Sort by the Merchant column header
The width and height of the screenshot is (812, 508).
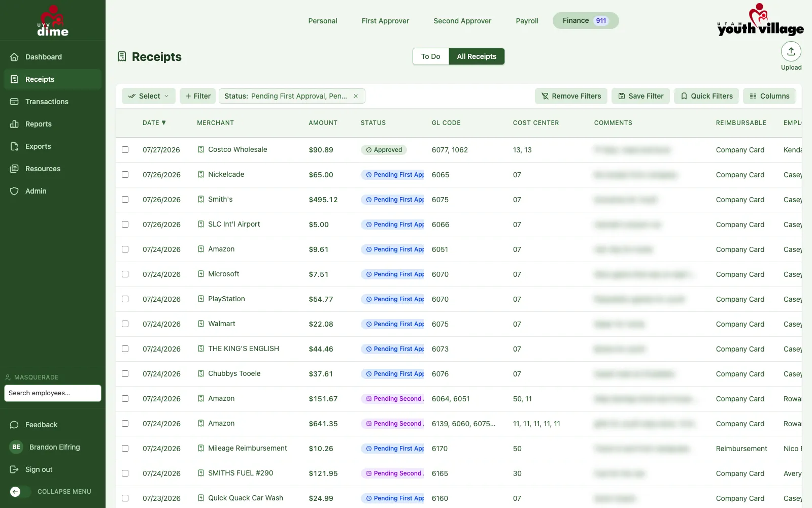tap(215, 123)
